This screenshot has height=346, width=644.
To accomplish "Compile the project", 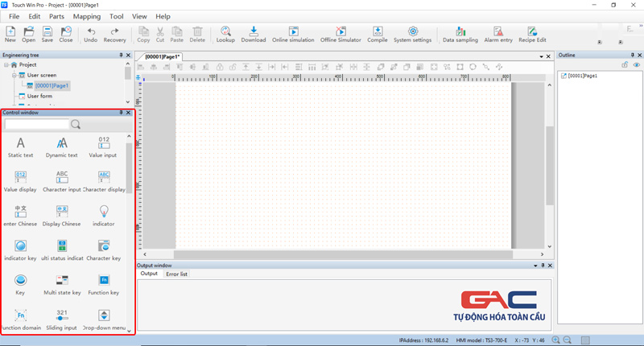I will click(x=378, y=35).
